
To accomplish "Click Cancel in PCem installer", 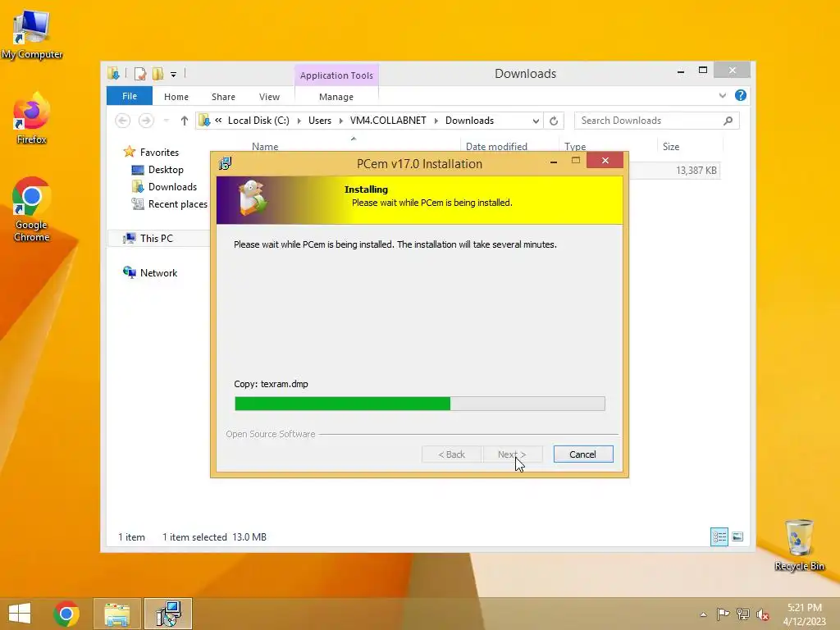I will pos(583,454).
